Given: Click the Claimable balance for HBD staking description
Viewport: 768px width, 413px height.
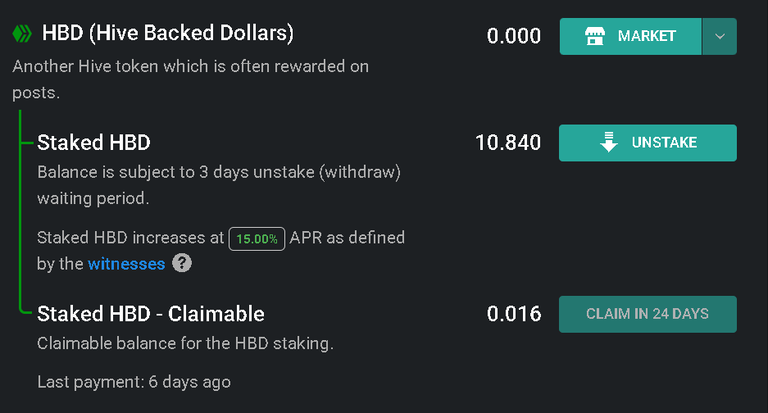Looking at the screenshot, I should [185, 343].
